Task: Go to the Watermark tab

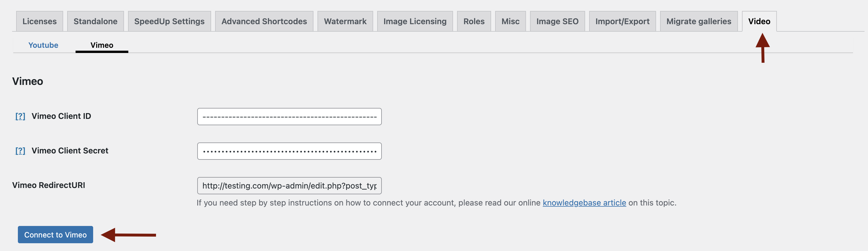Action: point(345,21)
